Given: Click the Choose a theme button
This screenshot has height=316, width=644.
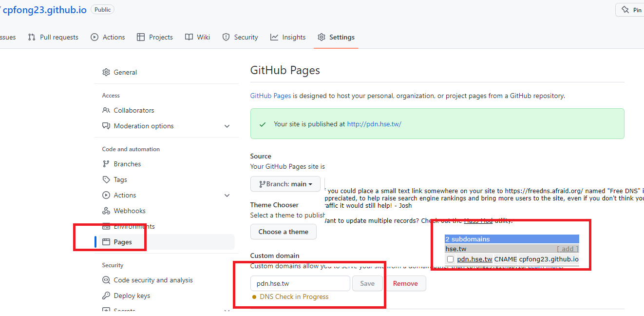Looking at the screenshot, I should pyautogui.click(x=283, y=232).
